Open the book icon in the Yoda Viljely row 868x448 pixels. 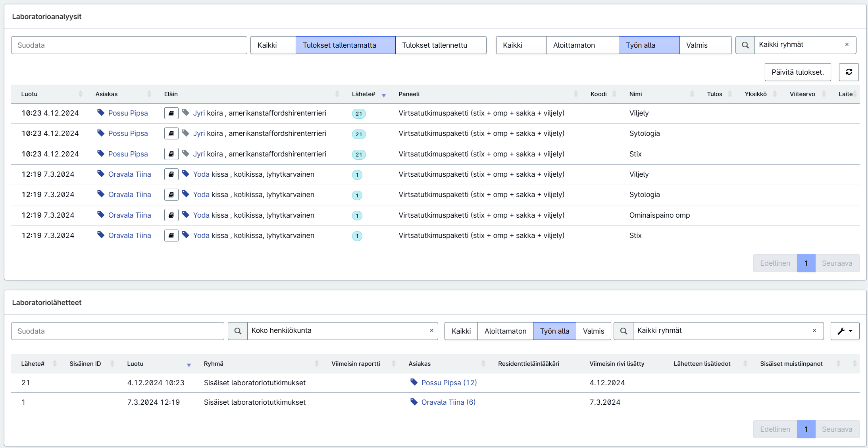pyautogui.click(x=171, y=174)
